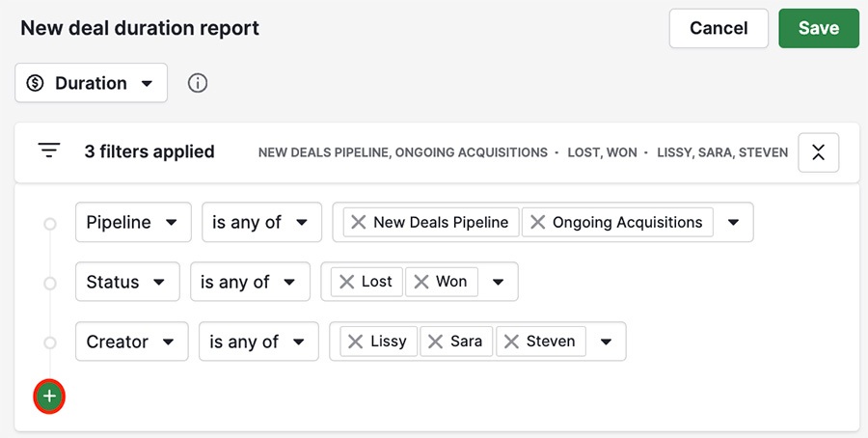Click the green add filter plus button
The height and width of the screenshot is (438, 868).
50,396
